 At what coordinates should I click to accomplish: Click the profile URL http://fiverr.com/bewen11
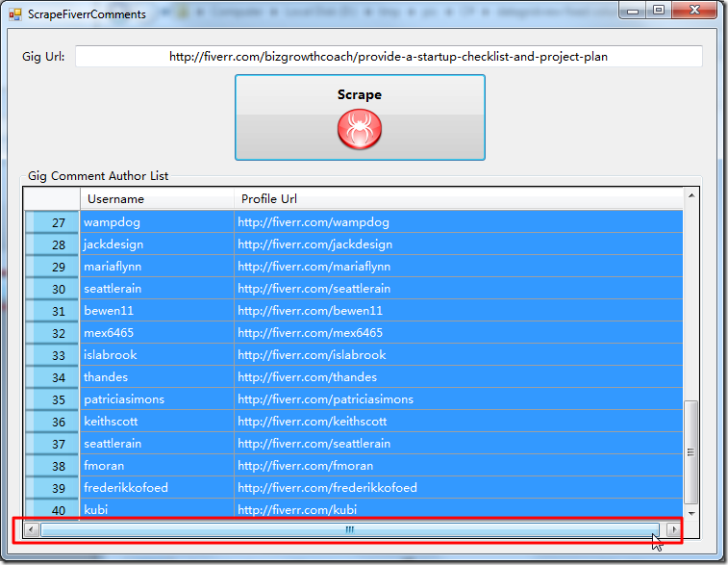459,311
